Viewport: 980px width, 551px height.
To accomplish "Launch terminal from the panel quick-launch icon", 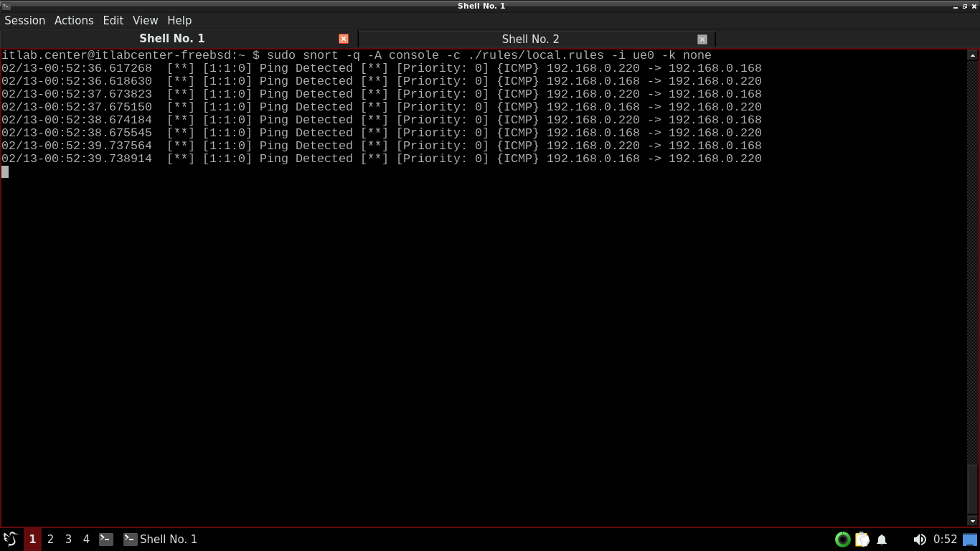I will tap(106, 539).
